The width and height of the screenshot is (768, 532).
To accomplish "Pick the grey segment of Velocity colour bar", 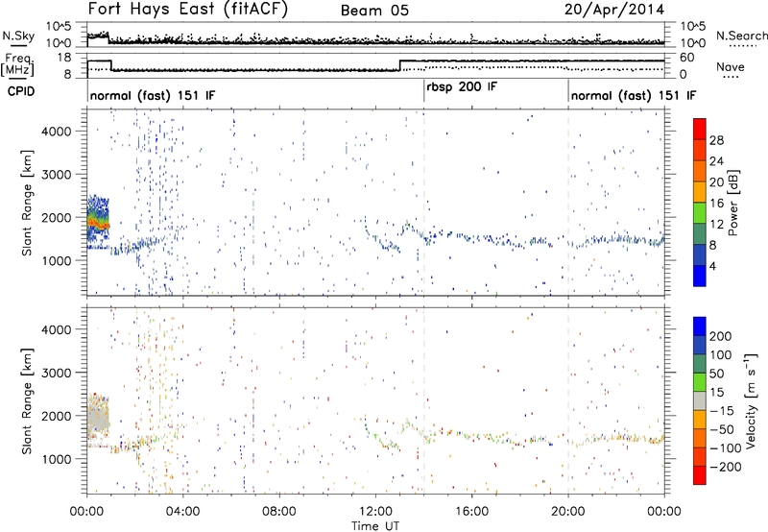I will [x=700, y=401].
